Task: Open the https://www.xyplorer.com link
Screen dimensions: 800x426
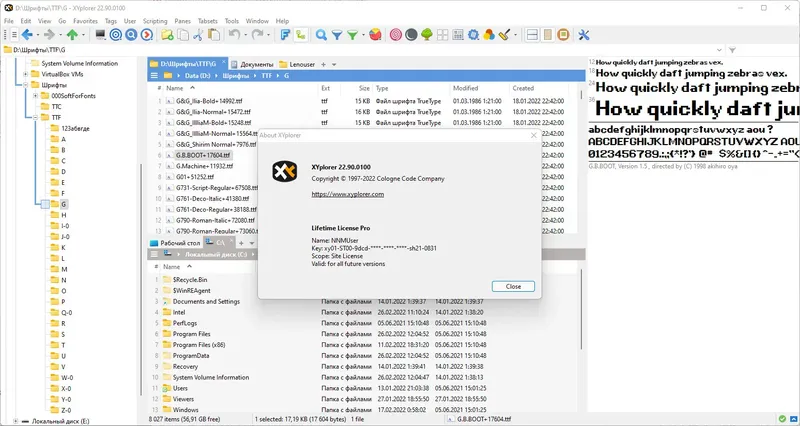Action: 347,194
